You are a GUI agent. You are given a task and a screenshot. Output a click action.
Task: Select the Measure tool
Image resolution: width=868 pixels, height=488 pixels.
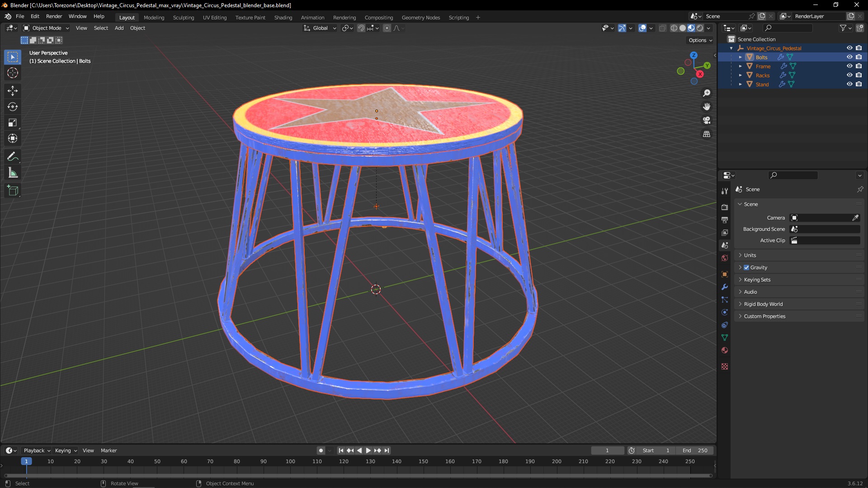click(x=13, y=173)
